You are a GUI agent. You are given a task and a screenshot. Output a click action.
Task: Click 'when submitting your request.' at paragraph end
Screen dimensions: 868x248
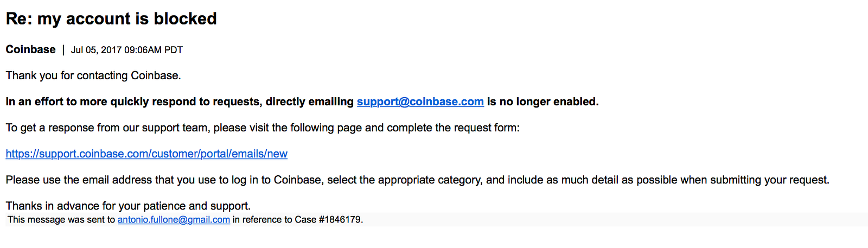coord(769,180)
